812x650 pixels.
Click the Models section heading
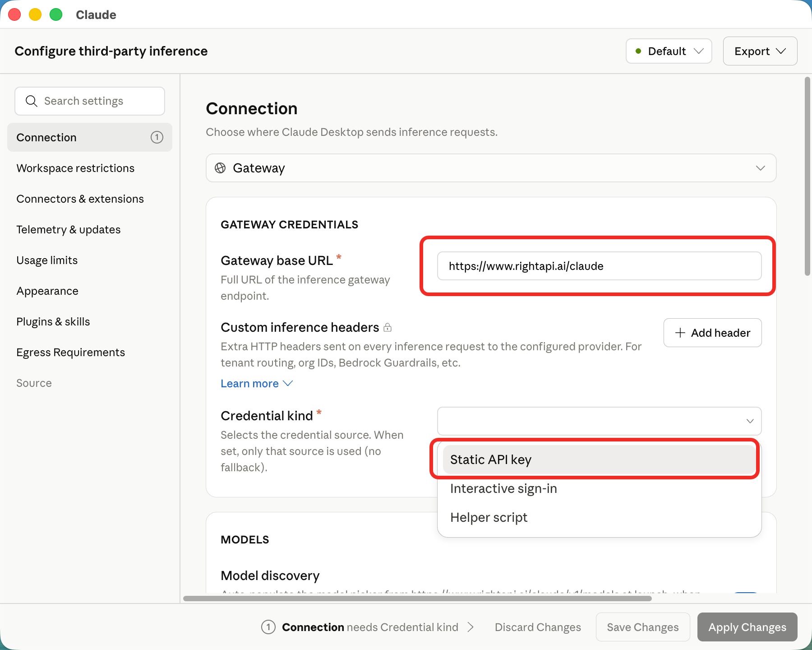click(x=245, y=539)
